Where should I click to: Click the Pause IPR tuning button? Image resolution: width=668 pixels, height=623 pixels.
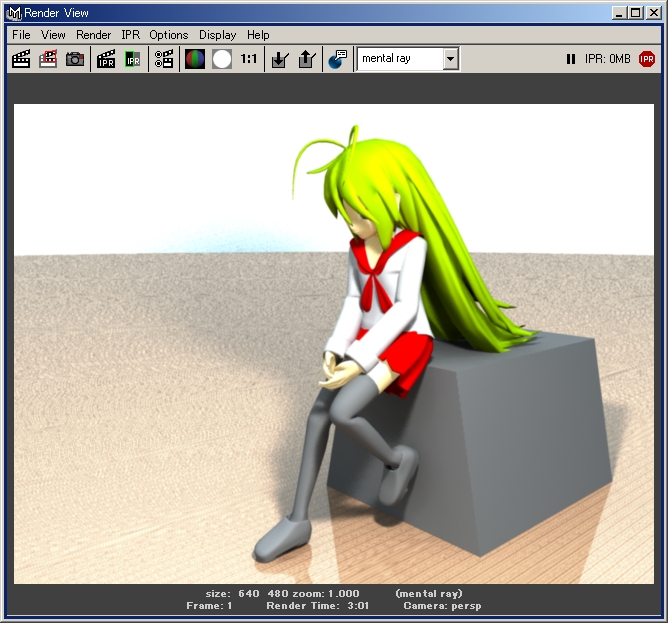pyautogui.click(x=571, y=59)
